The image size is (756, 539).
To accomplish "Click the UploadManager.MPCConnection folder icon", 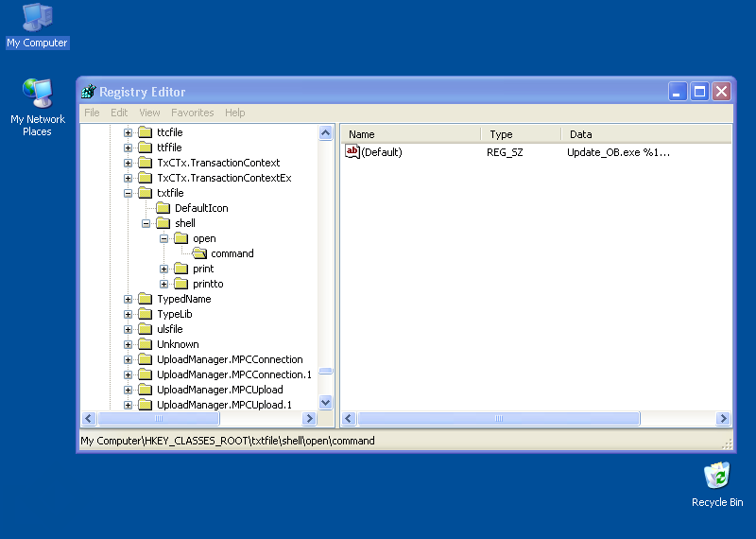I will coord(146,359).
